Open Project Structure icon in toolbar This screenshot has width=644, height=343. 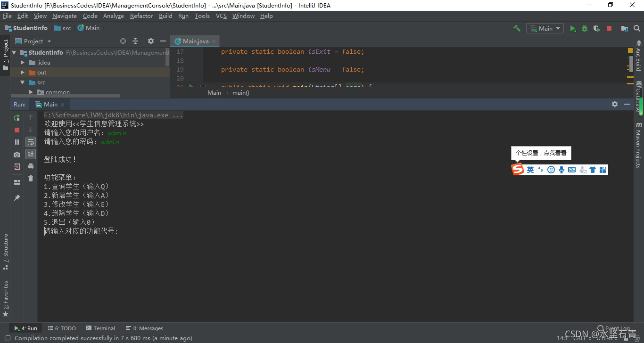point(625,28)
